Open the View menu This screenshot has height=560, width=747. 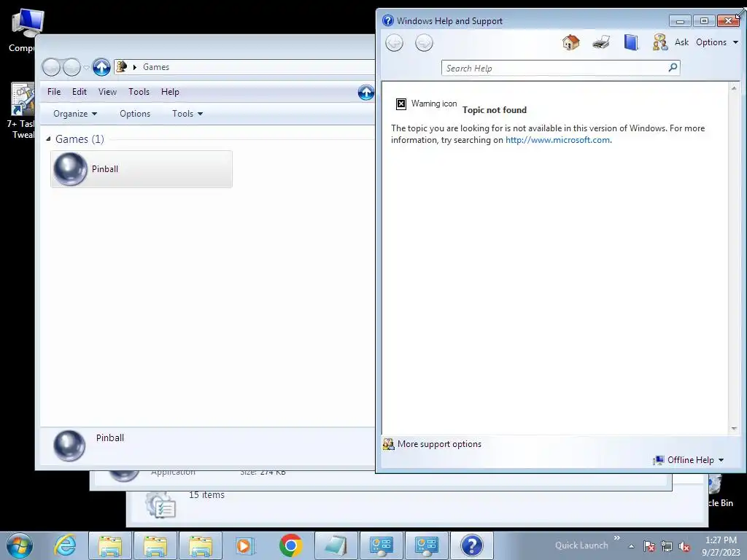tap(107, 92)
